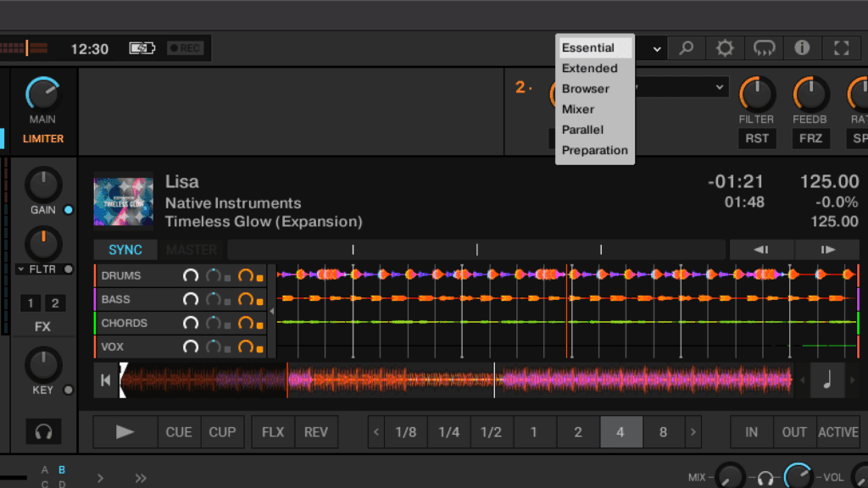Click the skip-to-start icon beside waveform overview
Image resolution: width=868 pixels, height=488 pixels.
click(105, 380)
